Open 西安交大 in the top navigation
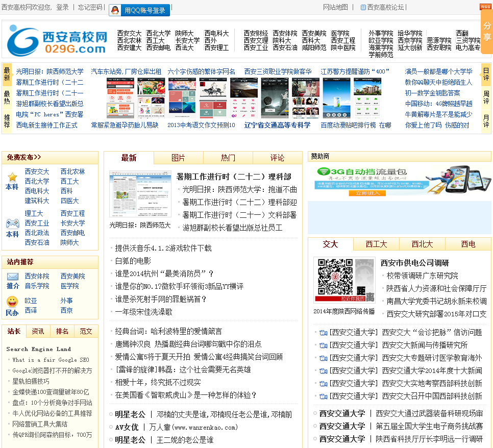Image resolution: width=493 pixels, height=448 pixels. 129,33
